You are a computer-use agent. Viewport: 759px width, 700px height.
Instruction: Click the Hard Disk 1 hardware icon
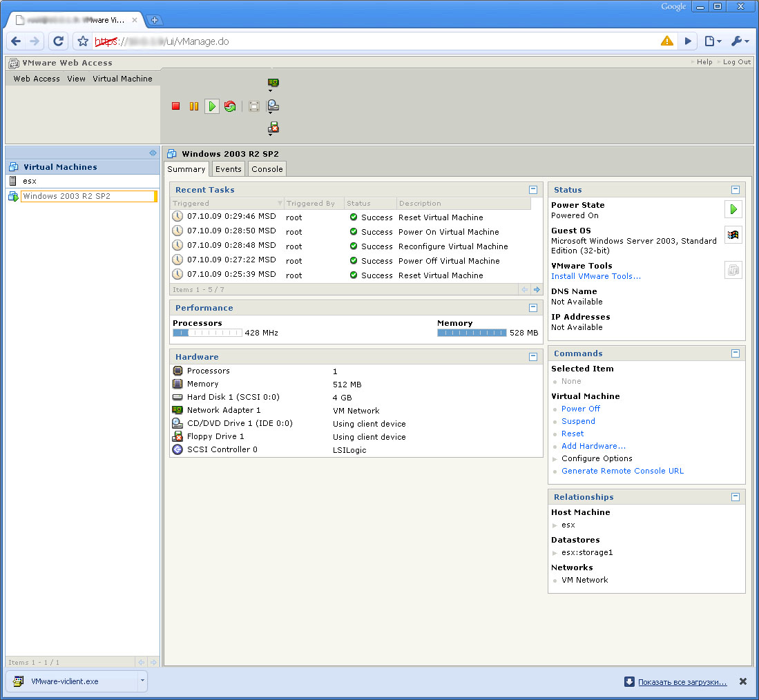177,397
